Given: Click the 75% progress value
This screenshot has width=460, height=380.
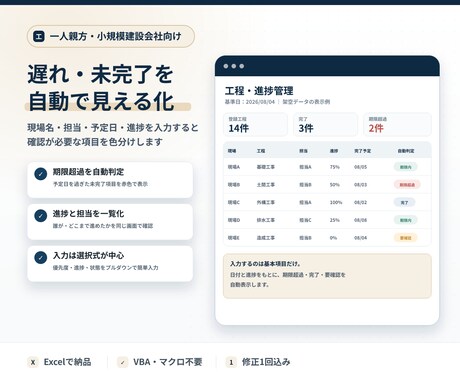Looking at the screenshot, I should click(x=335, y=167).
